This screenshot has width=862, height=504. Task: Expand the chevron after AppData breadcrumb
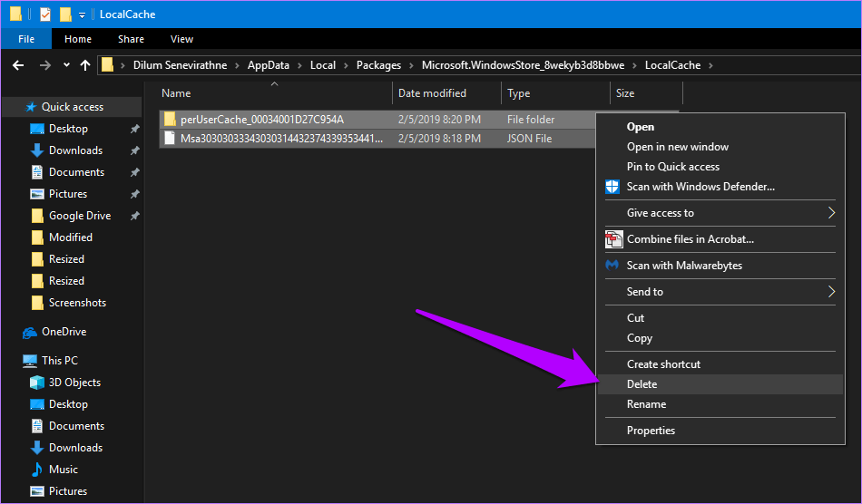299,65
